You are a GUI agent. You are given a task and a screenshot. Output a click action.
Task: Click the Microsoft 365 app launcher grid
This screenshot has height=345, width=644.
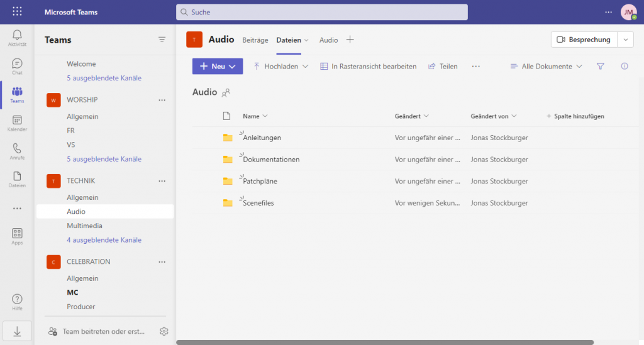(17, 12)
